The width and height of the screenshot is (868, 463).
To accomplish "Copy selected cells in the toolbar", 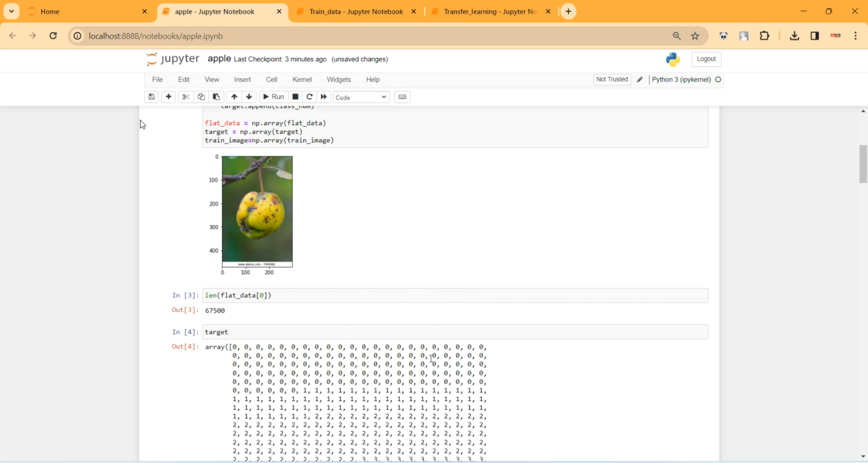I will [201, 97].
